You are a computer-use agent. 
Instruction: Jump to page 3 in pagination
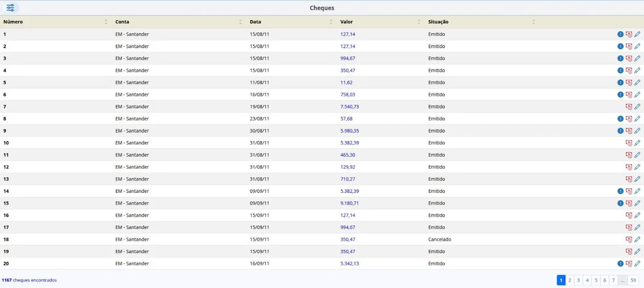[x=578, y=280]
